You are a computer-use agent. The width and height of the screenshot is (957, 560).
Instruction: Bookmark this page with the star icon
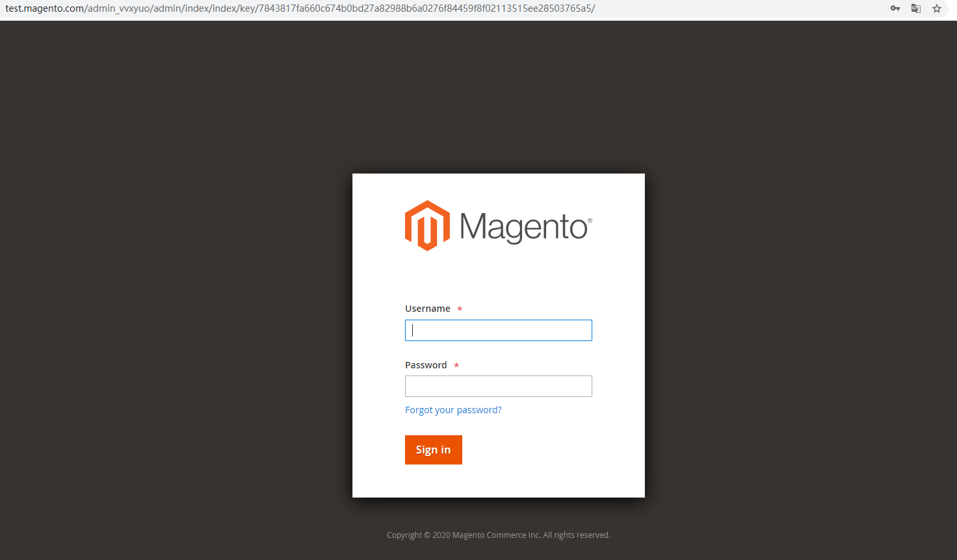pyautogui.click(x=937, y=8)
